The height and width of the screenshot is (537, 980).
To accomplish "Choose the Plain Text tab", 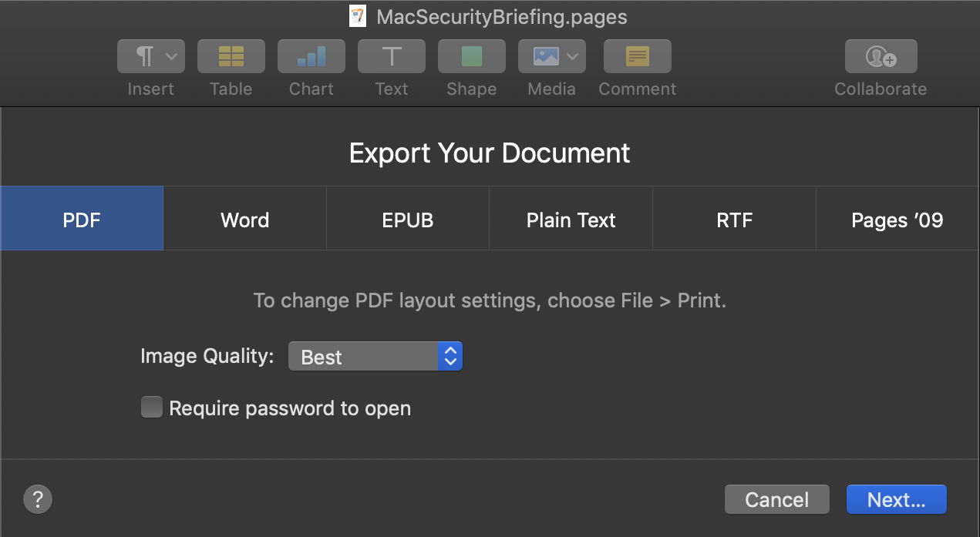I will pyautogui.click(x=571, y=220).
